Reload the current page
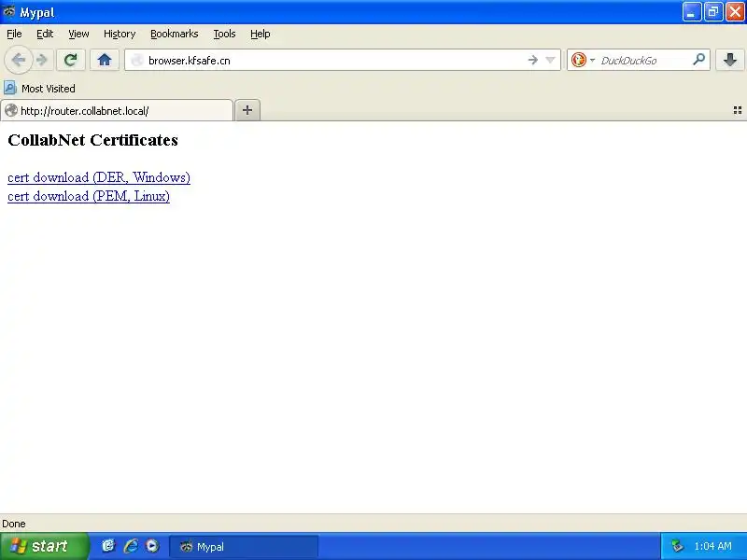 [71, 60]
